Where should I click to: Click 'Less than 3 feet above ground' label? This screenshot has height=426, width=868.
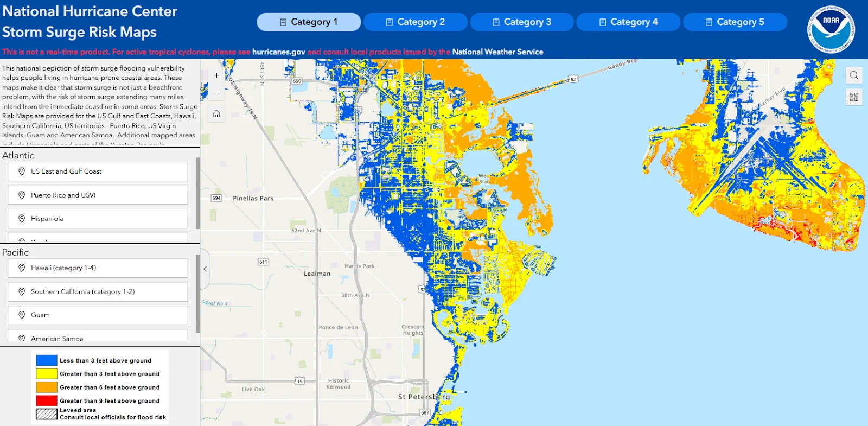tap(106, 360)
